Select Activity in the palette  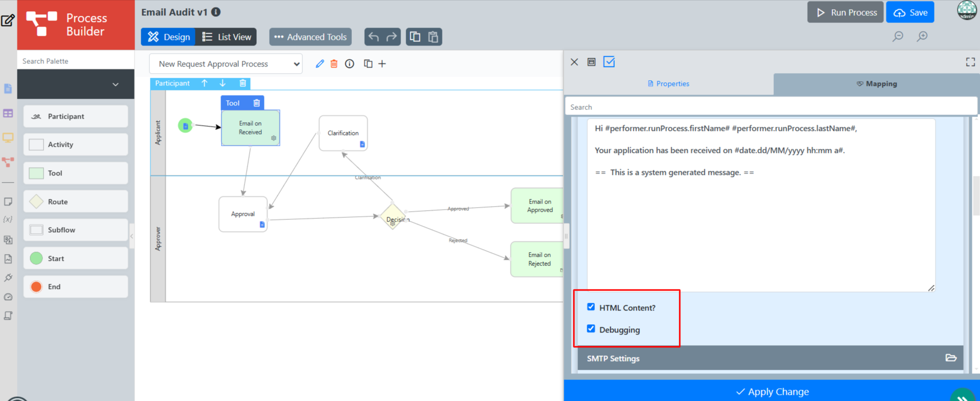[x=76, y=145]
